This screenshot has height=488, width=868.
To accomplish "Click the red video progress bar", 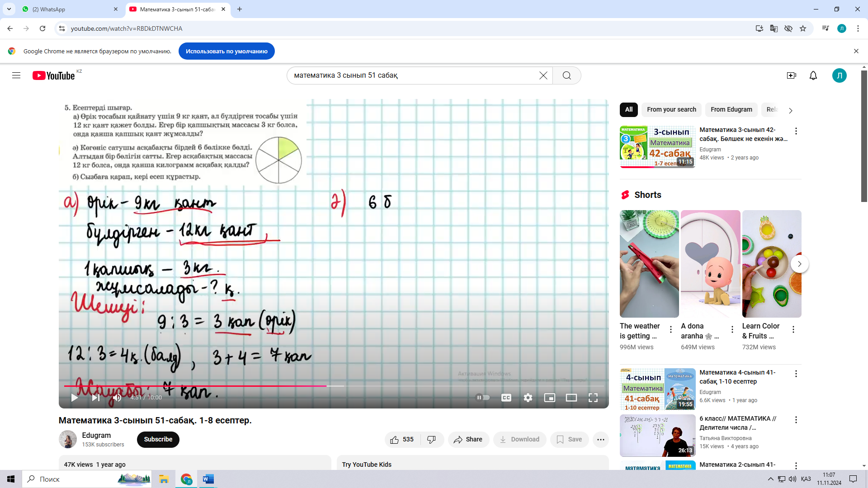I will (194, 386).
